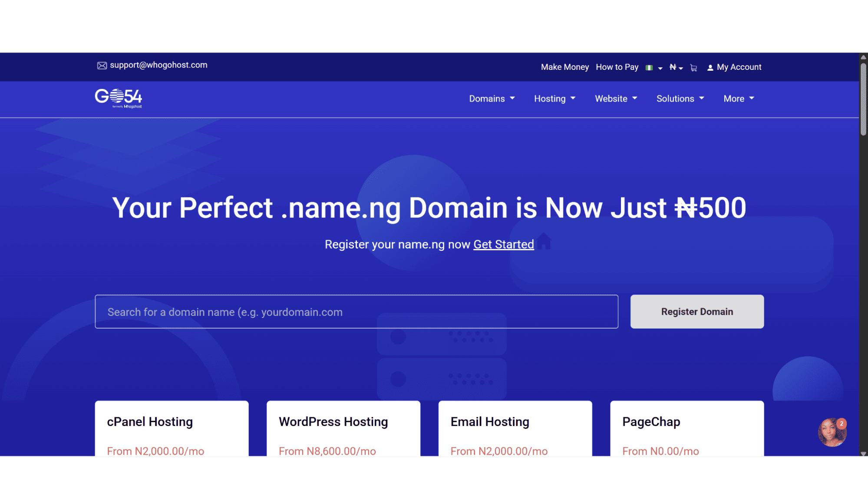868x488 pixels.
Task: Click the From N8,600.00/mo price text
Action: pyautogui.click(x=327, y=451)
